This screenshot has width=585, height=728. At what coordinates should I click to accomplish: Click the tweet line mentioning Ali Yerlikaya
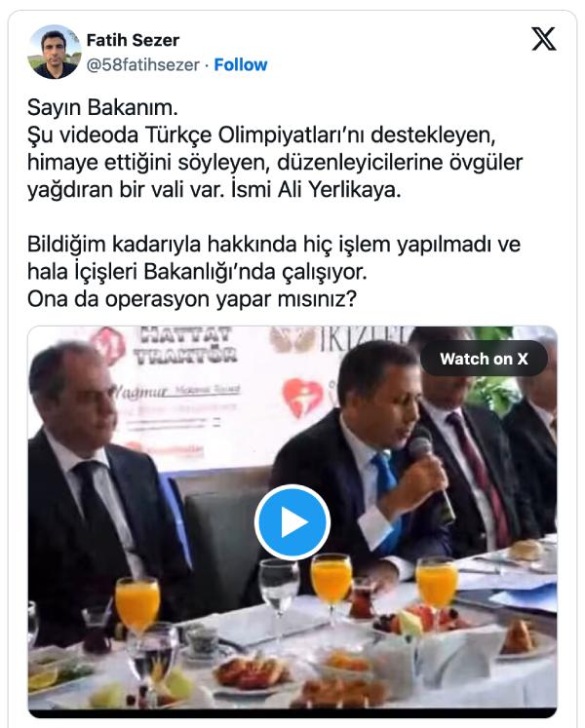(214, 189)
